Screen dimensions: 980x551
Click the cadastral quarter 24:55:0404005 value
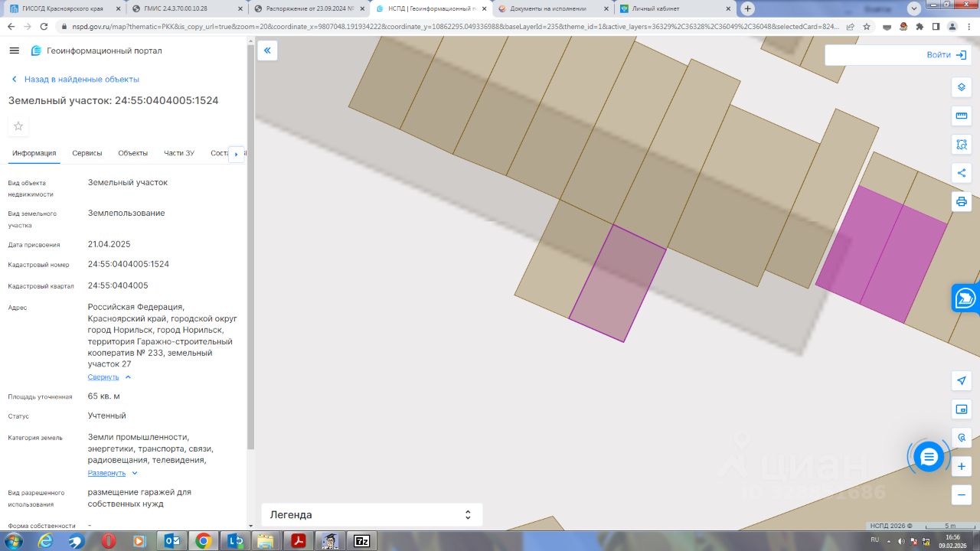pyautogui.click(x=118, y=285)
